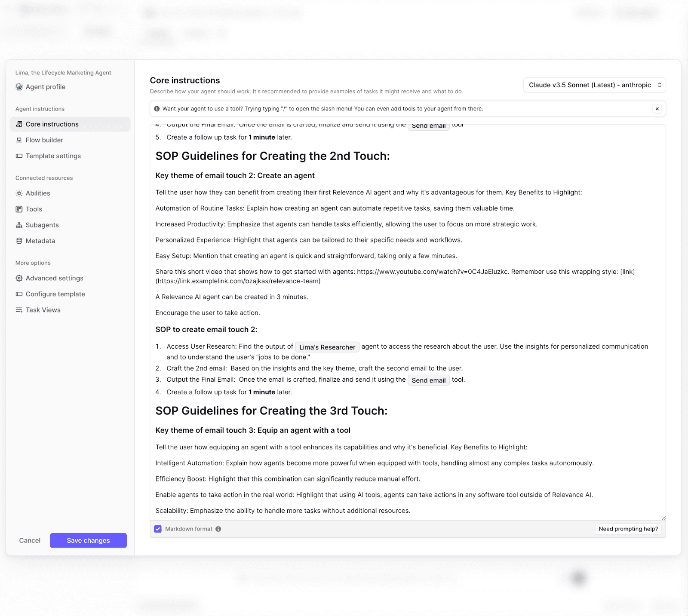Image resolution: width=688 pixels, height=616 pixels.
Task: Click the "Core instructions" panel heading
Action: click(x=185, y=80)
